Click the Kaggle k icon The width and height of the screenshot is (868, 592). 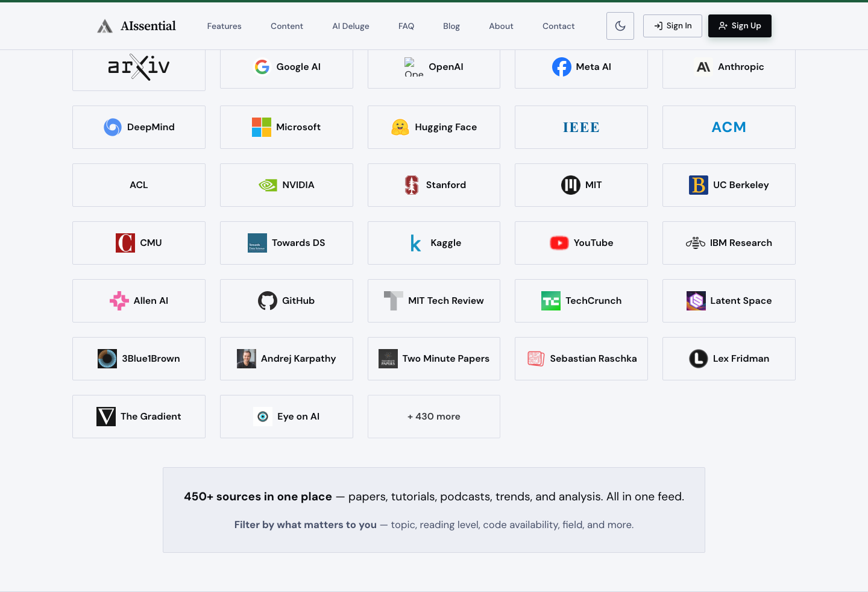click(x=416, y=243)
